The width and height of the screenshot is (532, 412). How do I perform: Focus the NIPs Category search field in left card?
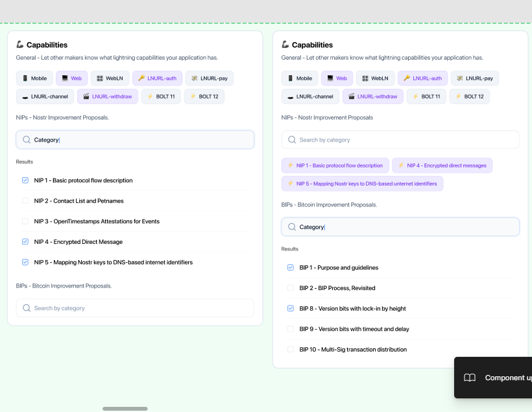point(135,140)
